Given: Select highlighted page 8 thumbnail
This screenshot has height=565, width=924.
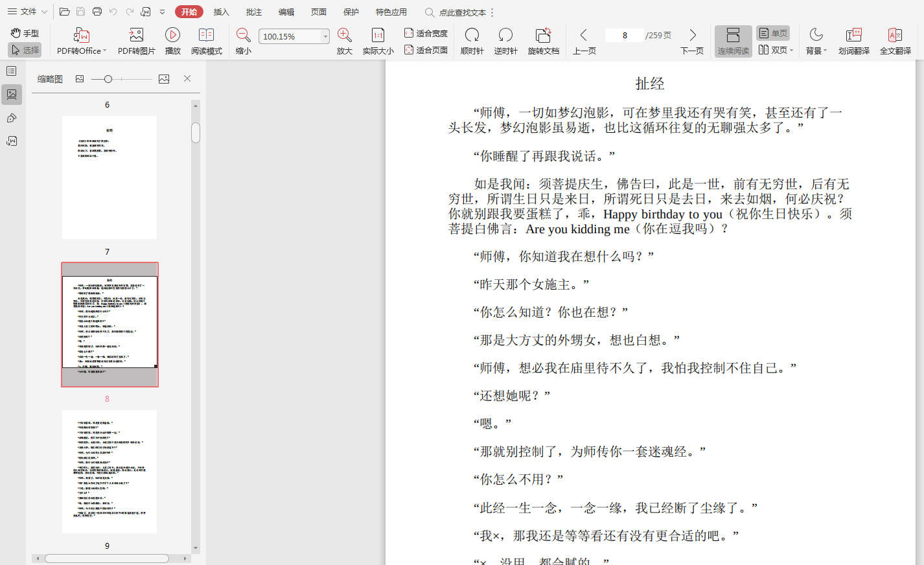Looking at the screenshot, I should pyautogui.click(x=110, y=325).
